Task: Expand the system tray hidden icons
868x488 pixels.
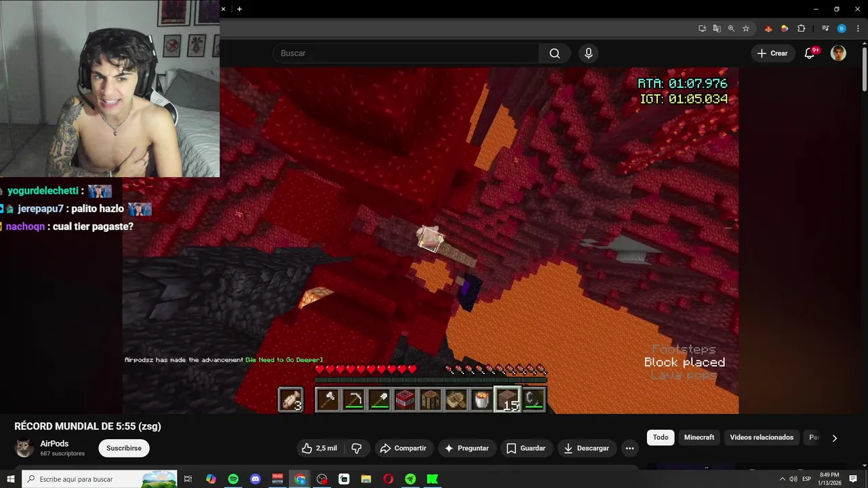Action: (782, 479)
